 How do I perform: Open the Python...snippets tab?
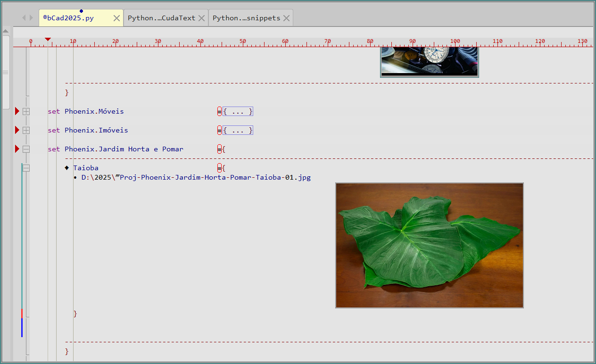(x=246, y=18)
